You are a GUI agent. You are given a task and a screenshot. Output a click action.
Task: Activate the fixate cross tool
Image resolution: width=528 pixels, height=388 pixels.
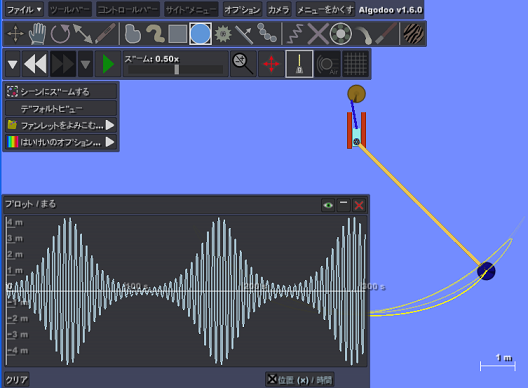point(318,34)
